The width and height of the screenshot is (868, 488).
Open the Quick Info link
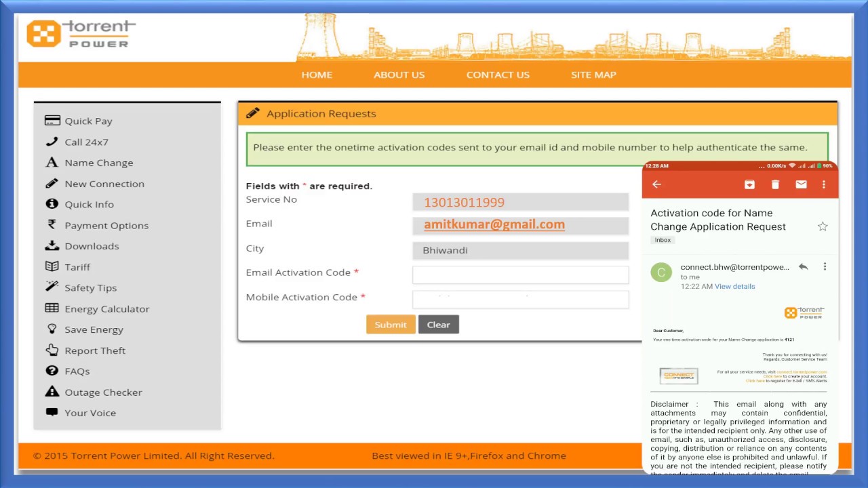point(89,204)
